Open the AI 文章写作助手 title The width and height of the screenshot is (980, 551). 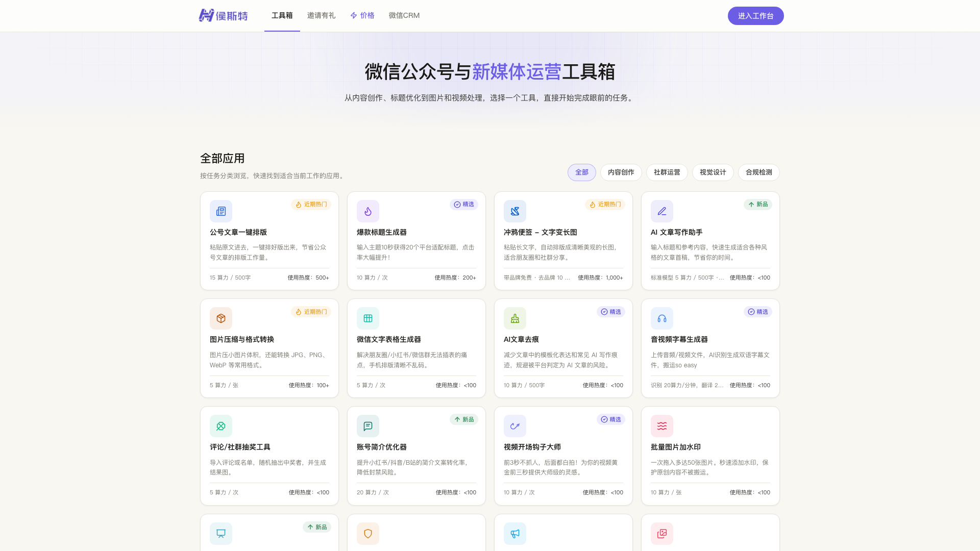[x=677, y=232]
